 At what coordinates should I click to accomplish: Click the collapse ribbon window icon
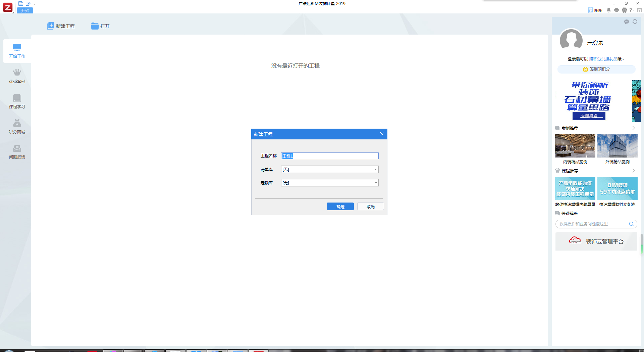tap(639, 10)
